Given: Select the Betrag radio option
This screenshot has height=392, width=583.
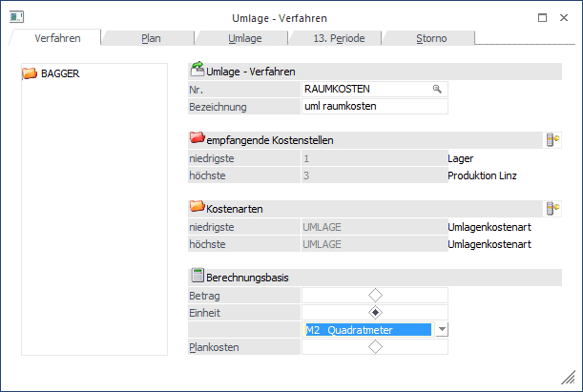Looking at the screenshot, I should click(x=376, y=296).
